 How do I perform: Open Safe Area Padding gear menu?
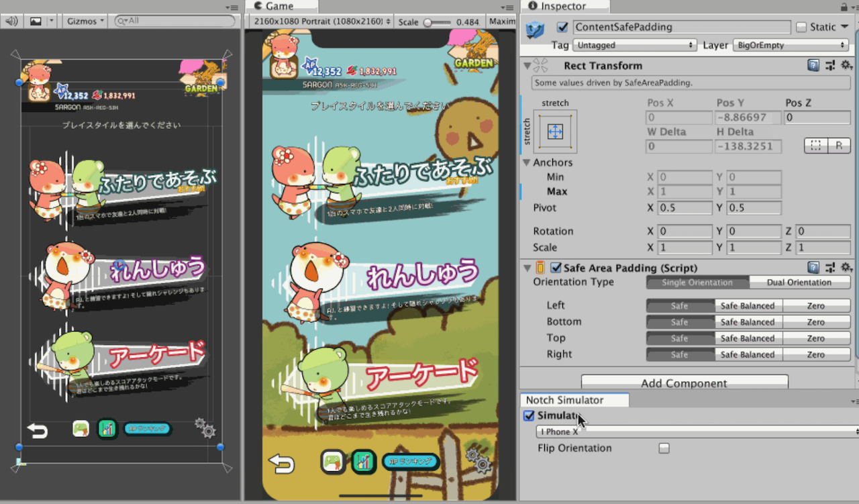click(846, 267)
